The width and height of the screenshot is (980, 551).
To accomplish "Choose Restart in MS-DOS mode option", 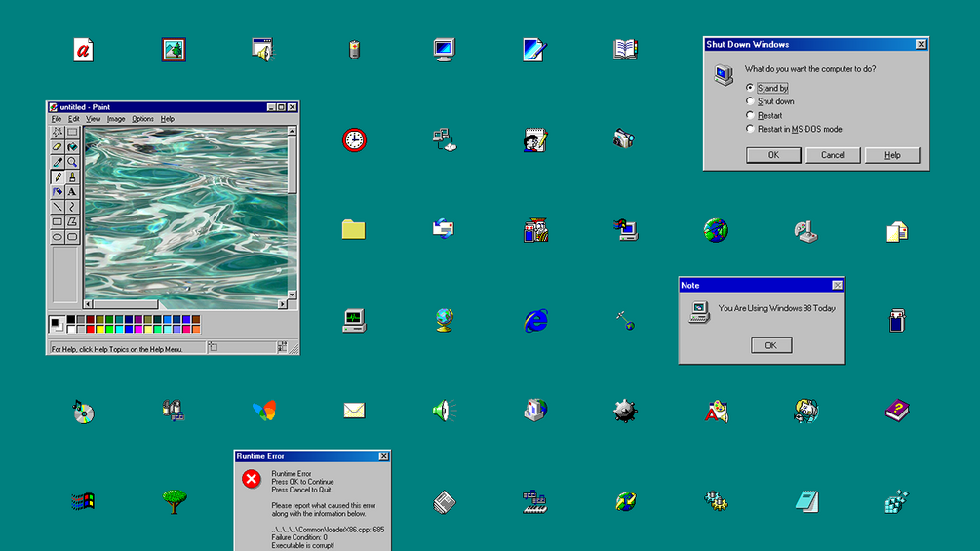I will click(794, 129).
